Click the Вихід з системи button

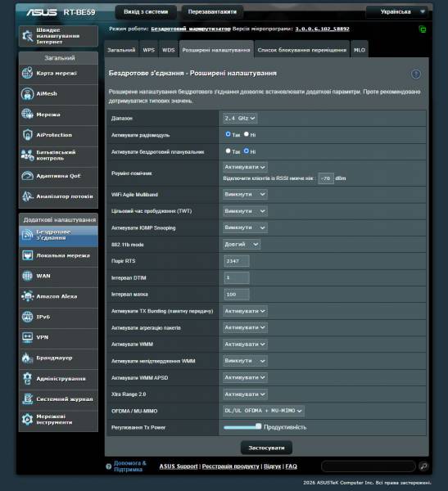[x=146, y=12]
